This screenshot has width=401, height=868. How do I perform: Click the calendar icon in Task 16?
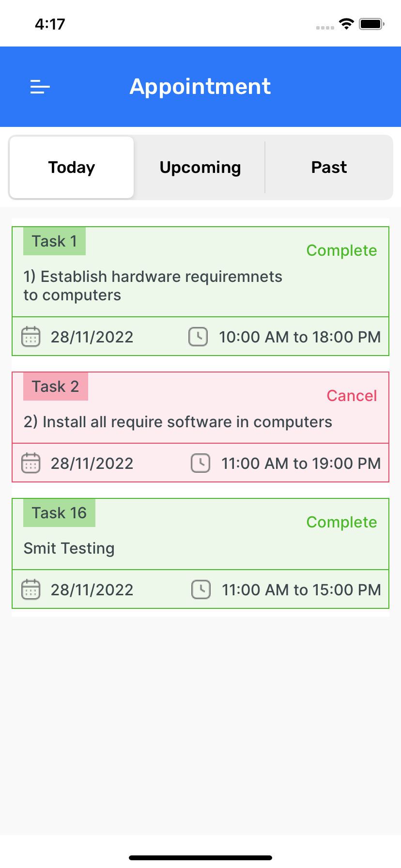click(x=31, y=589)
